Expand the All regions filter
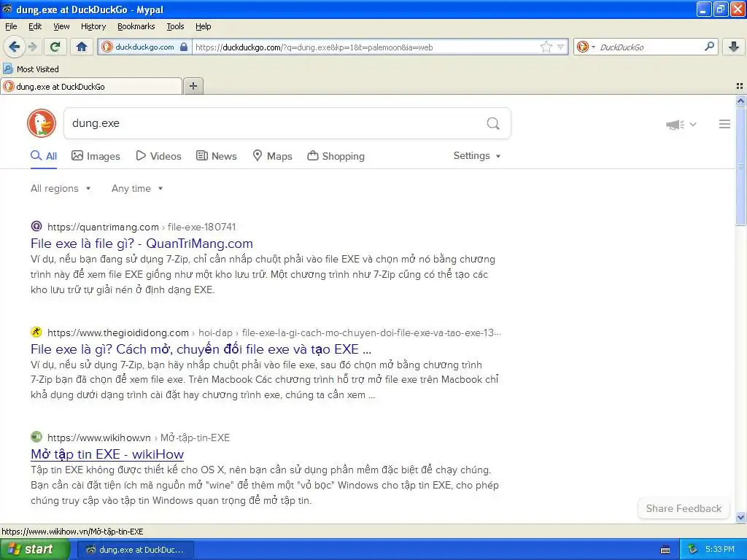Viewport: 747px width, 560px height. pyautogui.click(x=61, y=189)
